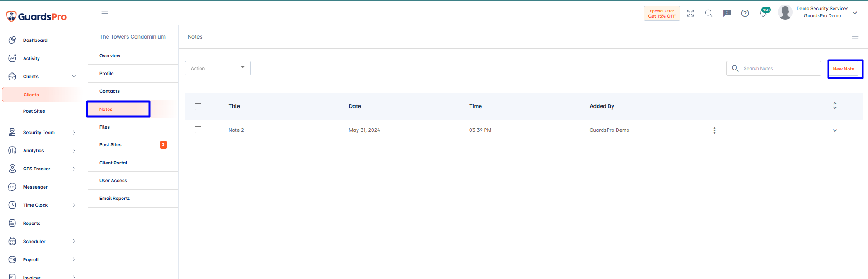Open the Notes panel menu icon at right

tap(855, 37)
